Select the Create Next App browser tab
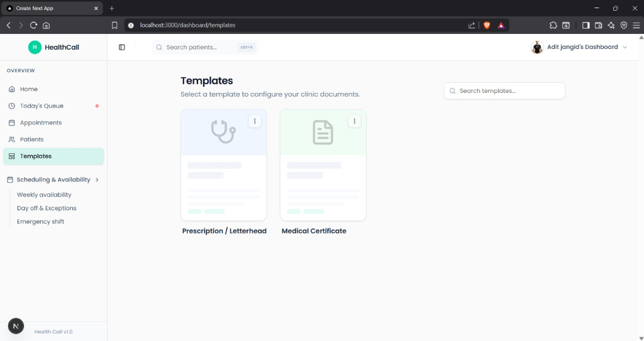644x341 pixels. pos(52,8)
